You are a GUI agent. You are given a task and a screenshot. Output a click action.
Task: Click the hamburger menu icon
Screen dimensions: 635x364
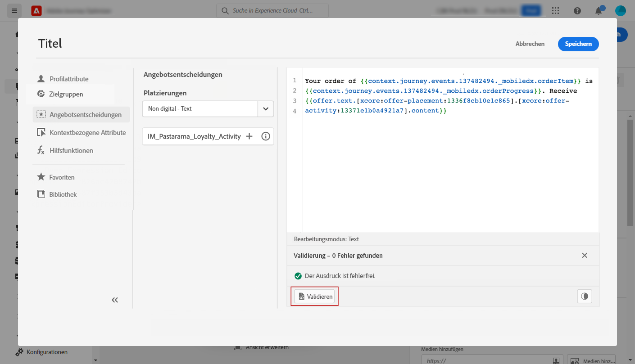point(14,11)
